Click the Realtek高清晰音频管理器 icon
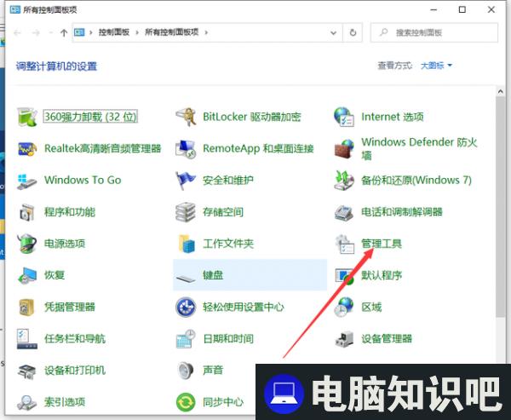Screen dimensions: 511x420 click(27, 149)
